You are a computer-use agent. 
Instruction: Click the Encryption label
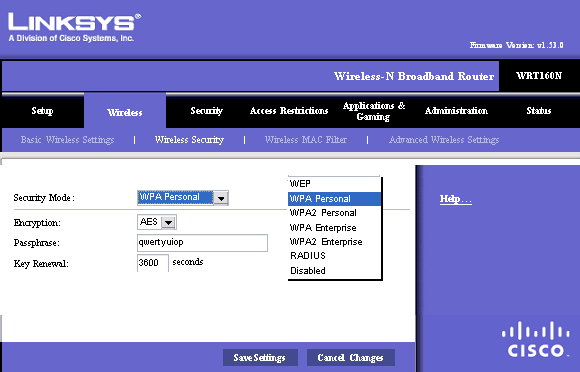37,223
